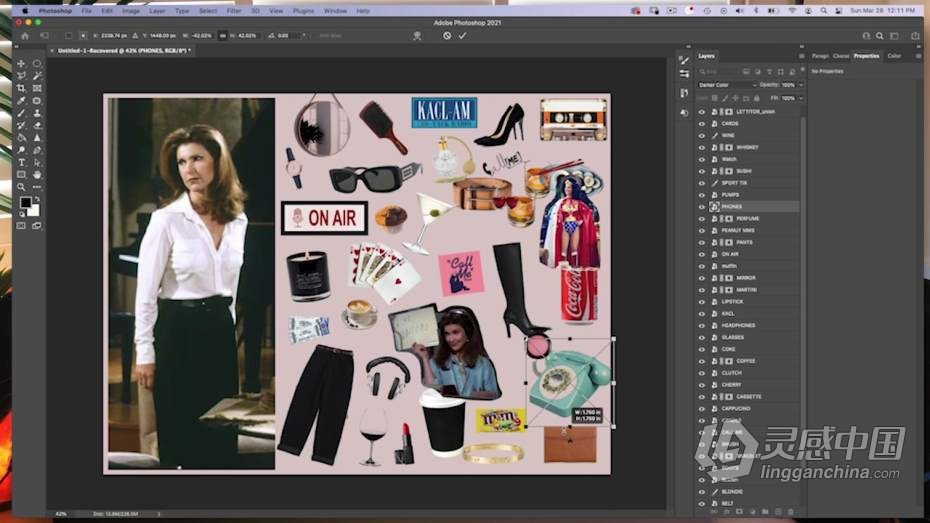Select the Eyedropper tool

click(x=21, y=101)
